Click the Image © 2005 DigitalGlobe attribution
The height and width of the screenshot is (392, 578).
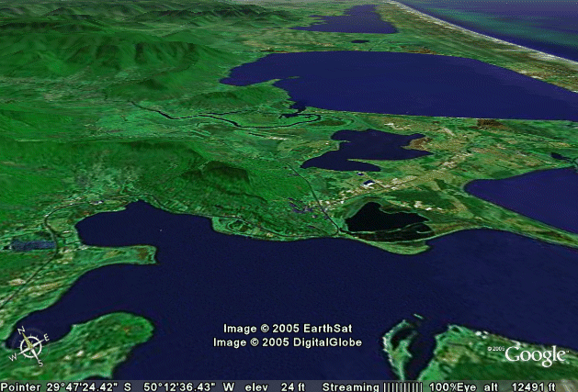(288, 342)
